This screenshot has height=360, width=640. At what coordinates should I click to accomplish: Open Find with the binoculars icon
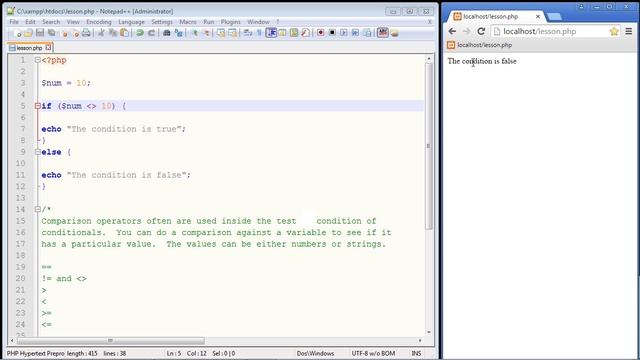[167, 33]
